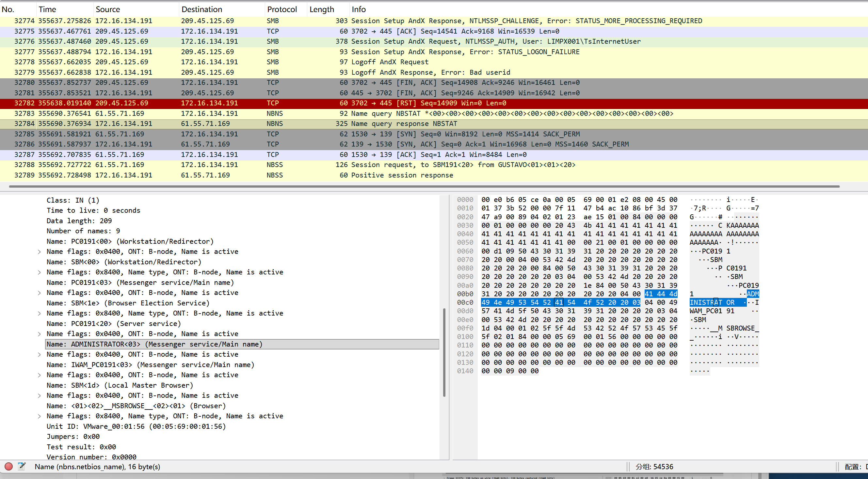This screenshot has width=868, height=479.
Task: Expand Name flags under SBM<1e> Browser Election
Action: pos(40,313)
